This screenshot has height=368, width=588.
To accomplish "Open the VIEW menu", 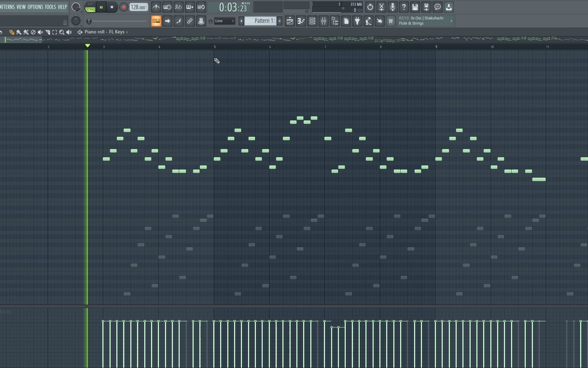I will [x=21, y=7].
